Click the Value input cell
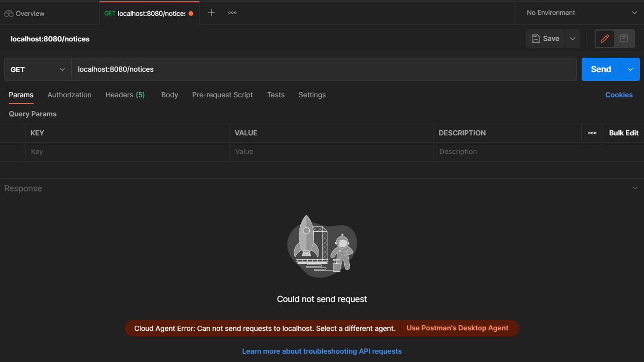Viewport: 644px width, 362px height. coord(332,152)
